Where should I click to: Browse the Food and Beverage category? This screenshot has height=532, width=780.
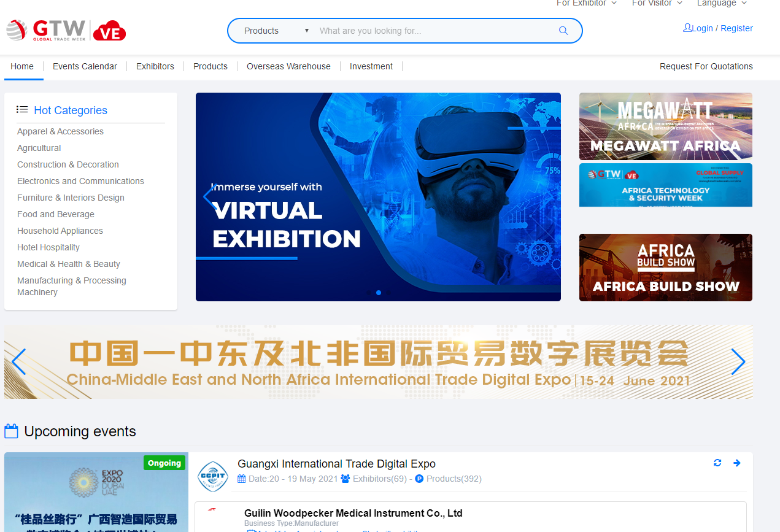point(56,214)
